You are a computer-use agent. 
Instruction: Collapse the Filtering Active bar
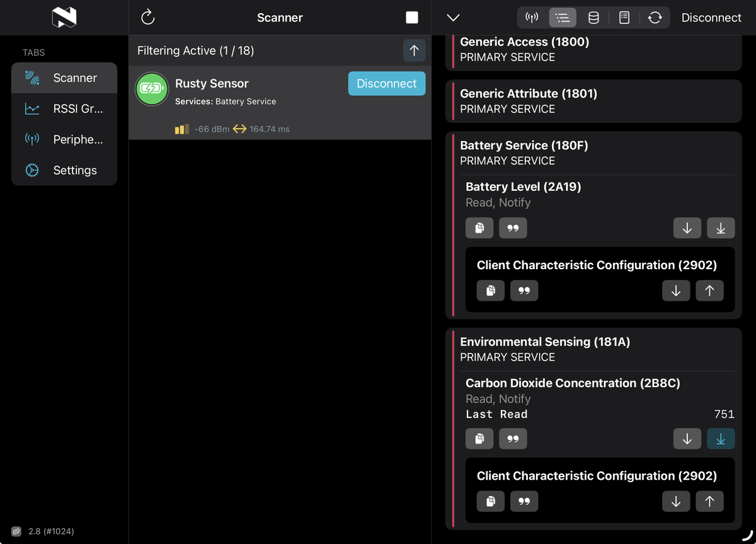[414, 50]
